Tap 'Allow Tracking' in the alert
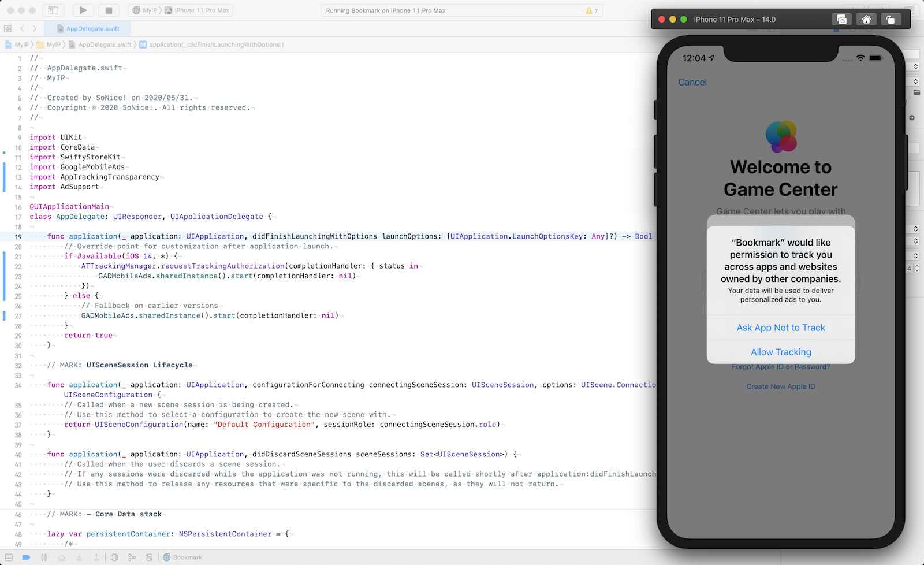 point(781,352)
